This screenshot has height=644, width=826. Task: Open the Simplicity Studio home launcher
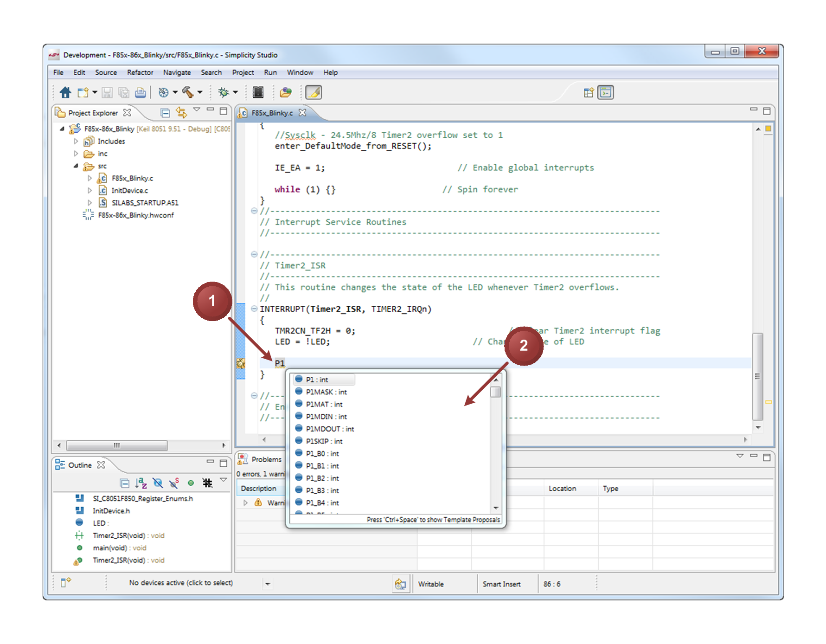tap(65, 92)
